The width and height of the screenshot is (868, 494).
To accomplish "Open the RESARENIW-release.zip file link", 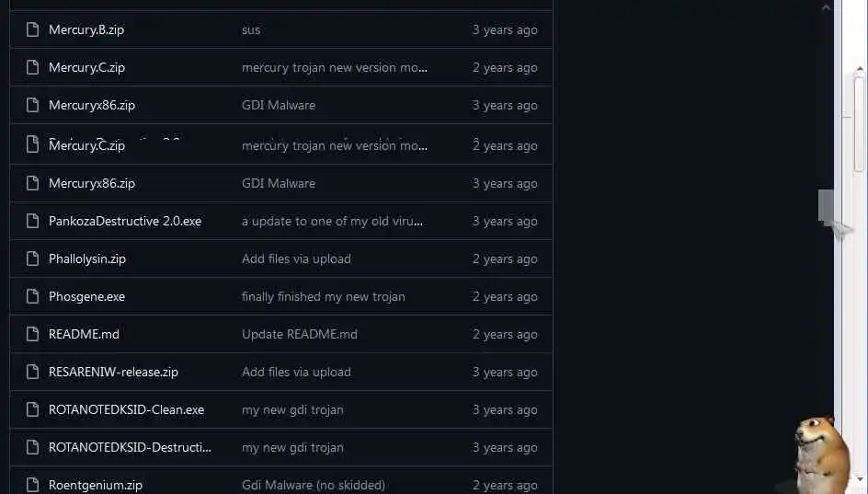I will click(x=113, y=372).
